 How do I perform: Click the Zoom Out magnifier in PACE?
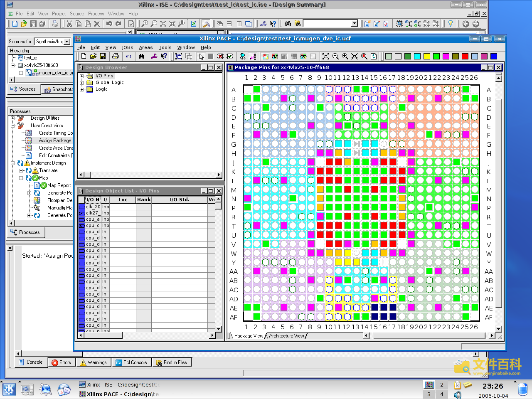pyautogui.click(x=335, y=56)
